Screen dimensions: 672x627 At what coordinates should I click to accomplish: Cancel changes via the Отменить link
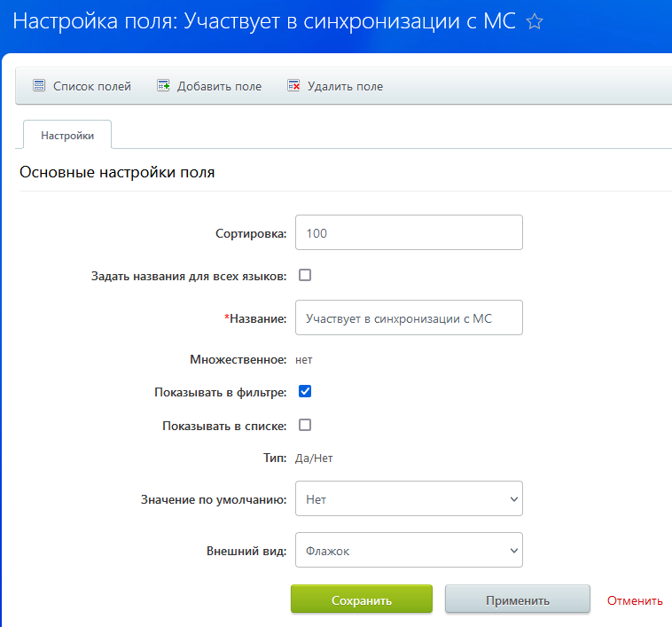(635, 600)
